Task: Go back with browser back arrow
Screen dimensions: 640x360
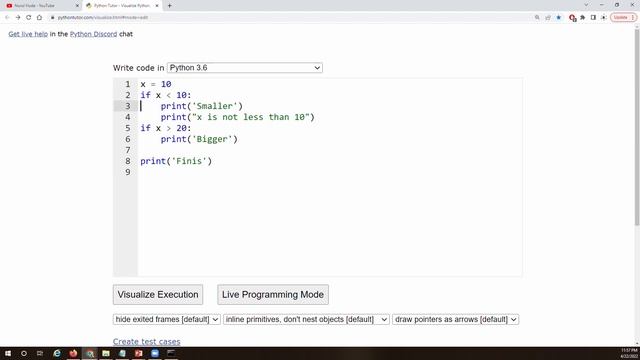Action: click(7, 18)
